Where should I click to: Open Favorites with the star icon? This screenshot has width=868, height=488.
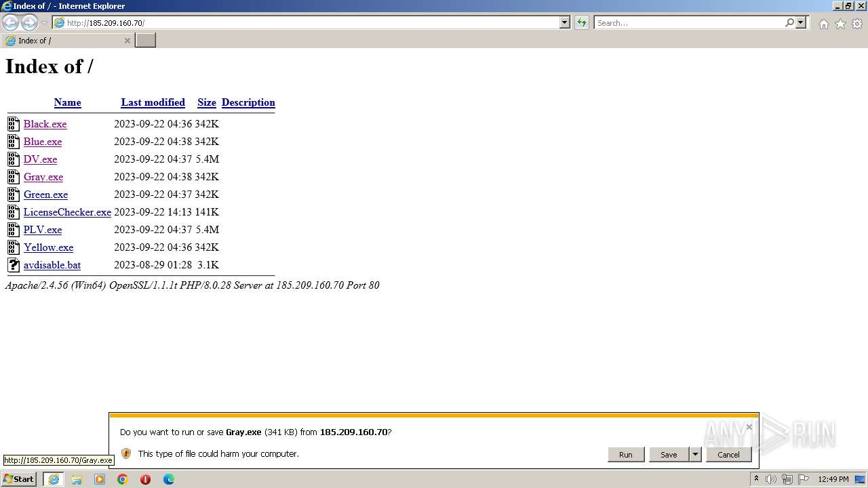(x=840, y=24)
